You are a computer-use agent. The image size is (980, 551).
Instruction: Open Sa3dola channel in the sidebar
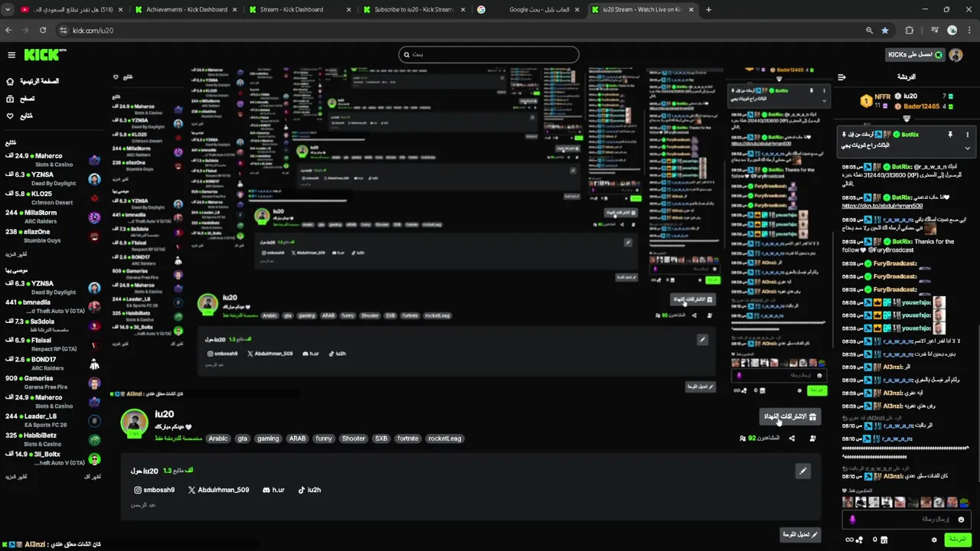pyautogui.click(x=52, y=325)
